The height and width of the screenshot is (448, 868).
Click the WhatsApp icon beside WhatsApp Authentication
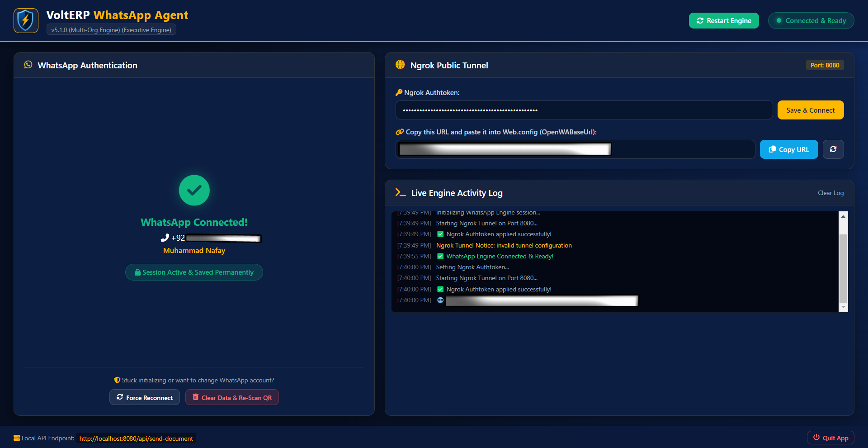pyautogui.click(x=28, y=65)
